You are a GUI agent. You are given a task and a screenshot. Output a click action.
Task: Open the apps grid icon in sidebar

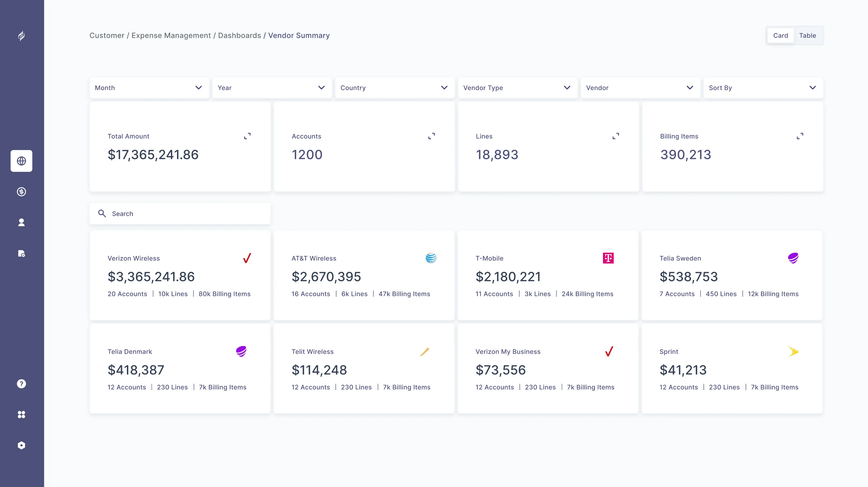pos(21,415)
